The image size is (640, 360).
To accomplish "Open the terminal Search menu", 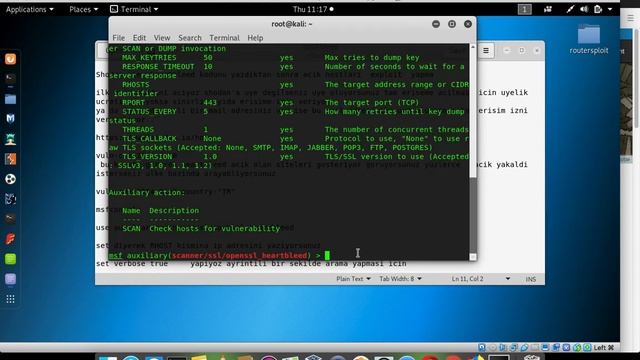I will pyautogui.click(x=190, y=38).
